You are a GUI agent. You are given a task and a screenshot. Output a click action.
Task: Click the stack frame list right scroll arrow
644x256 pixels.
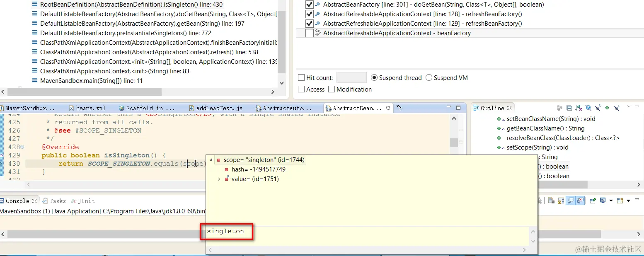(x=273, y=92)
